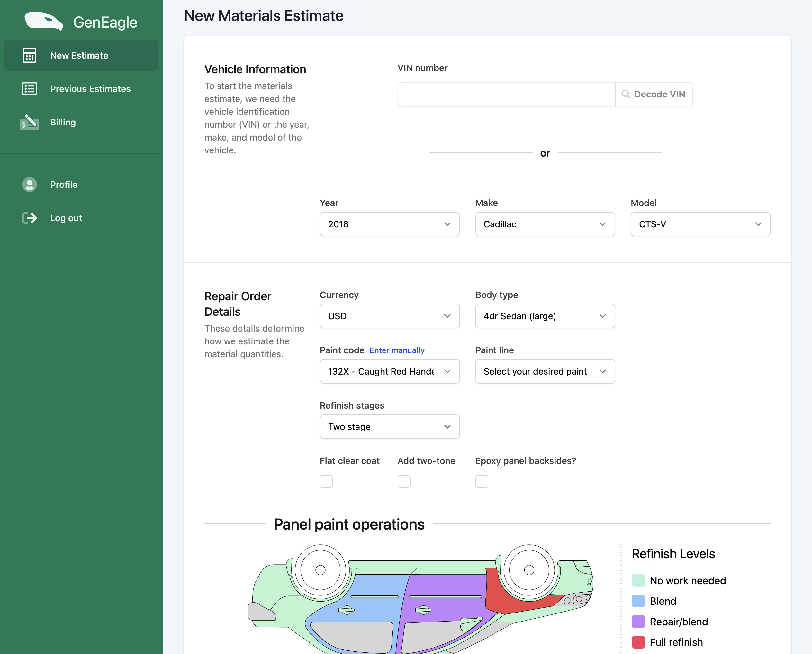Toggle the Epoxy panel backsides checkbox
The width and height of the screenshot is (812, 654).
tap(482, 480)
